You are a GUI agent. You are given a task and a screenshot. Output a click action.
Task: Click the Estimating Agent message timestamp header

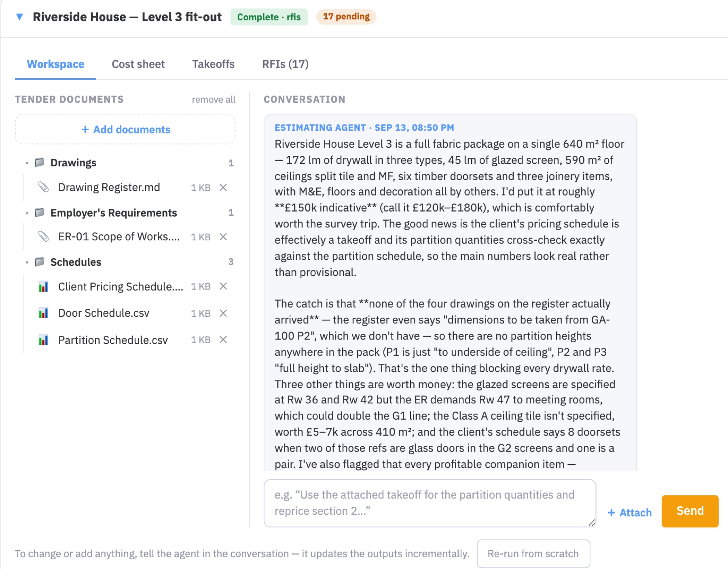coord(364,127)
